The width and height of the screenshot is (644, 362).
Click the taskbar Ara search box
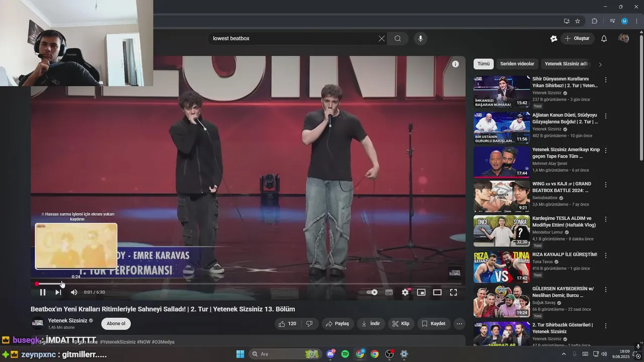click(x=285, y=354)
